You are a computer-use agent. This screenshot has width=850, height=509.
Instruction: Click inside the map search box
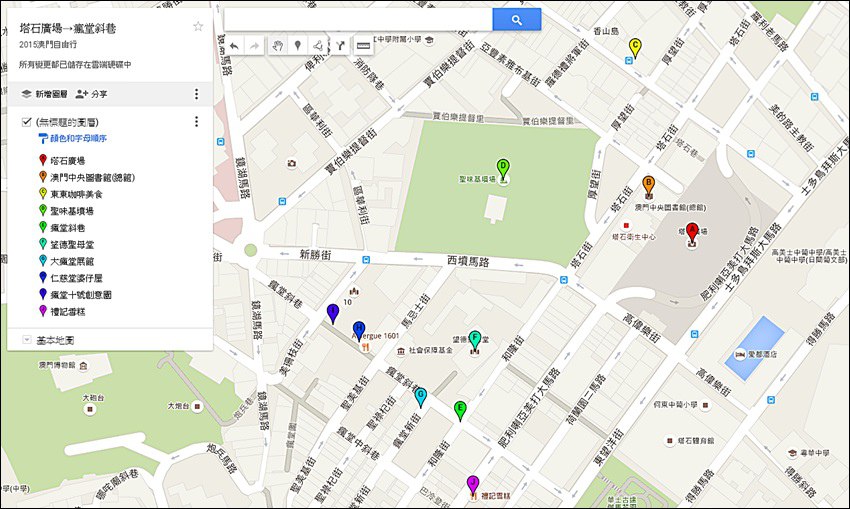[x=358, y=19]
